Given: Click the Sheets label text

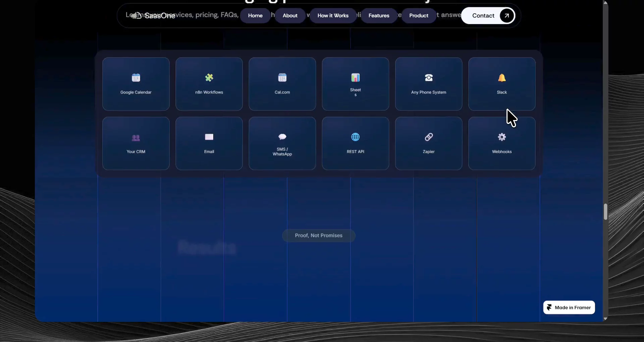Looking at the screenshot, I should pyautogui.click(x=356, y=92).
